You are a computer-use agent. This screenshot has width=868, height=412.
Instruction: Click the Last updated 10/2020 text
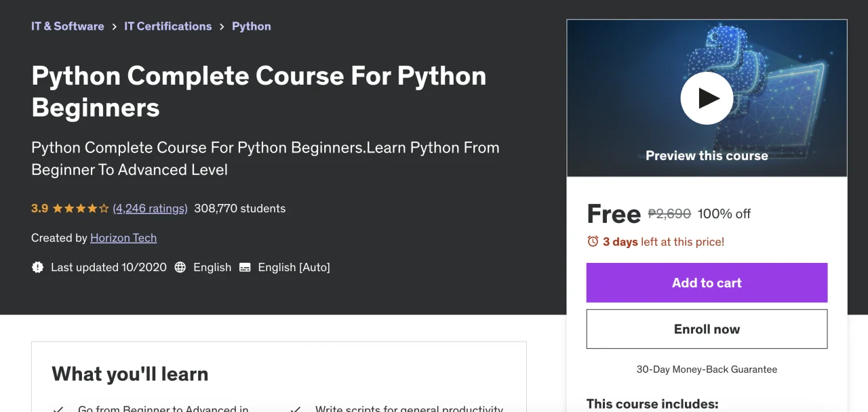[x=108, y=267]
